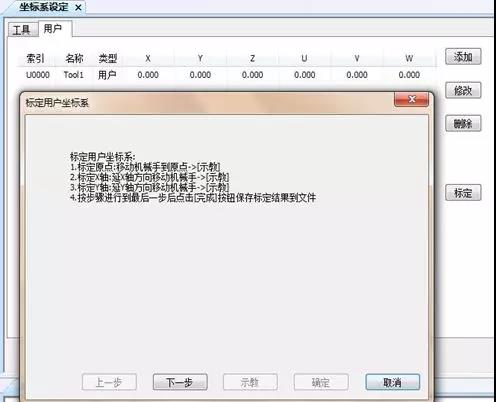Click the 名称 column header
Screen dimensions: 496x402
[74, 58]
